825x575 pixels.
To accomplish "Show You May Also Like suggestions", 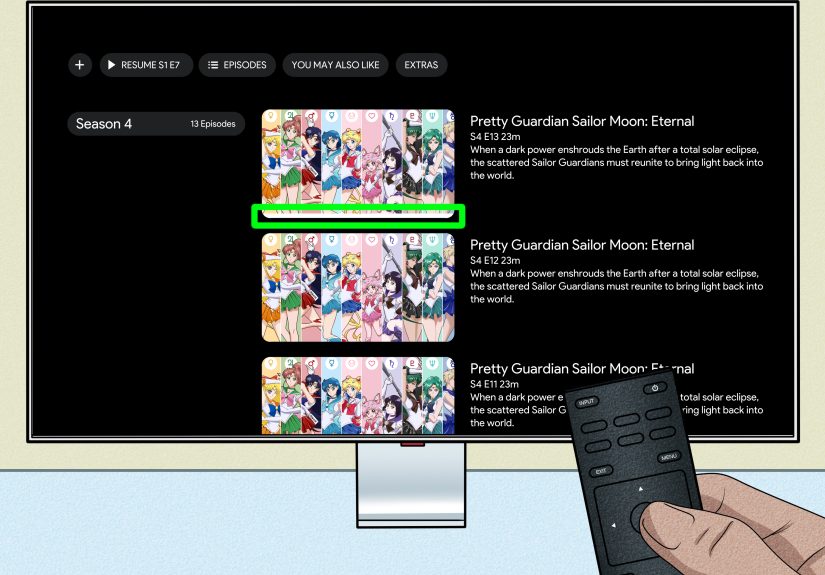I will [x=335, y=65].
